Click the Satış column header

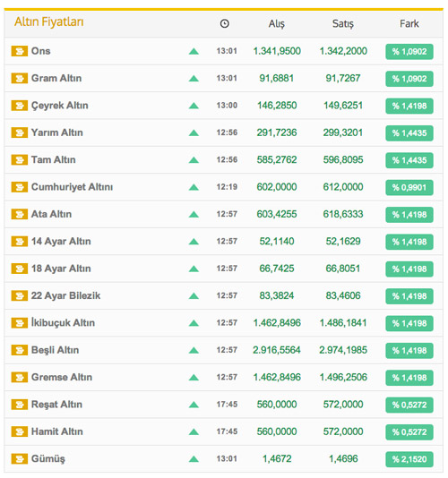click(343, 24)
